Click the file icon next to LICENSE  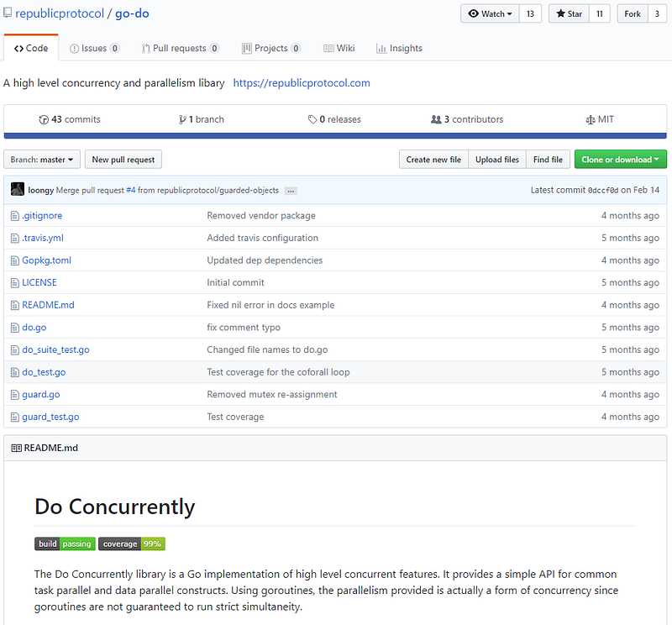[x=15, y=283]
